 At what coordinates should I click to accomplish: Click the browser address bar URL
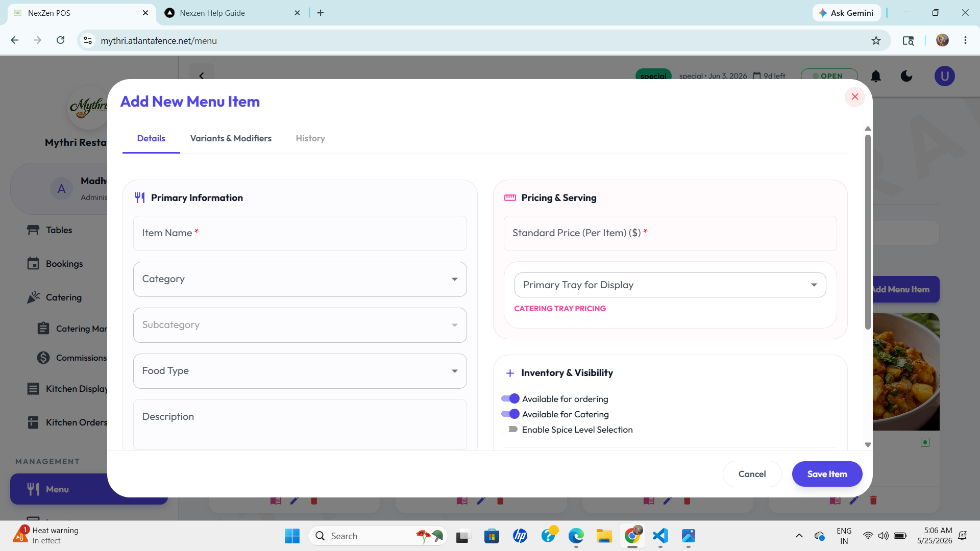point(159,41)
